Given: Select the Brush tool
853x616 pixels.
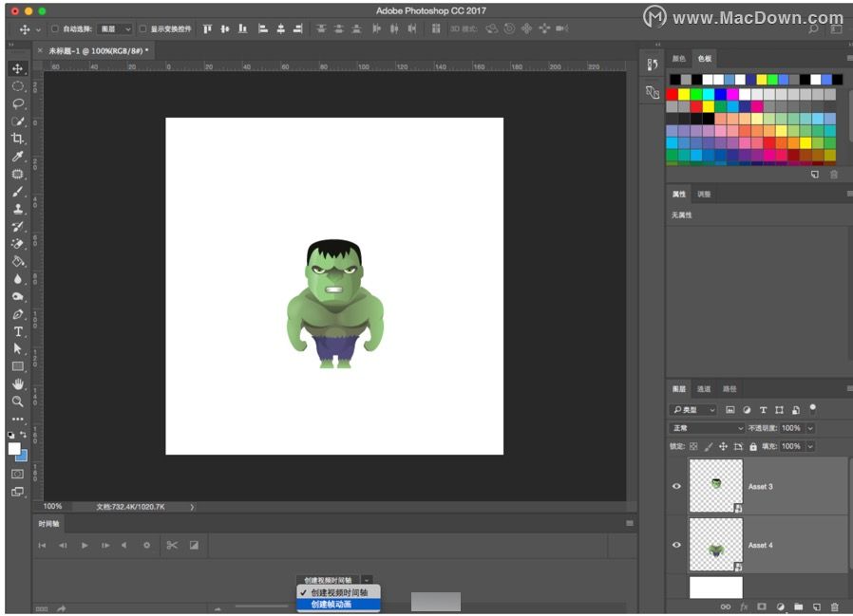Looking at the screenshot, I should [17, 192].
